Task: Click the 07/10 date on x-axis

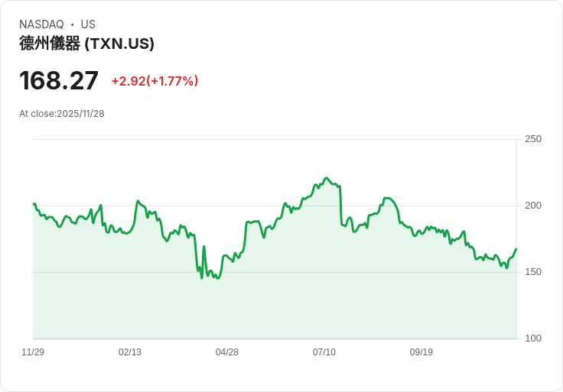Action: 324,352
